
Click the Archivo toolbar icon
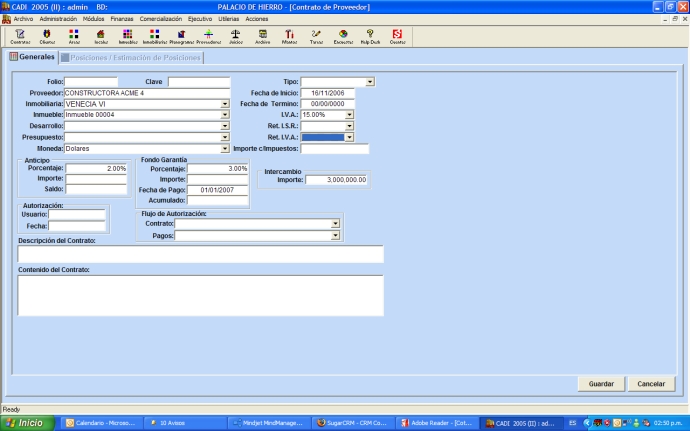(262, 36)
